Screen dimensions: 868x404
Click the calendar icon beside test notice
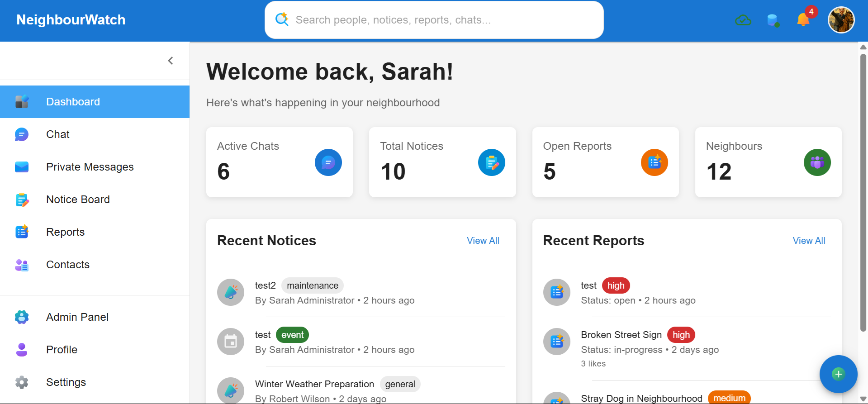click(231, 342)
